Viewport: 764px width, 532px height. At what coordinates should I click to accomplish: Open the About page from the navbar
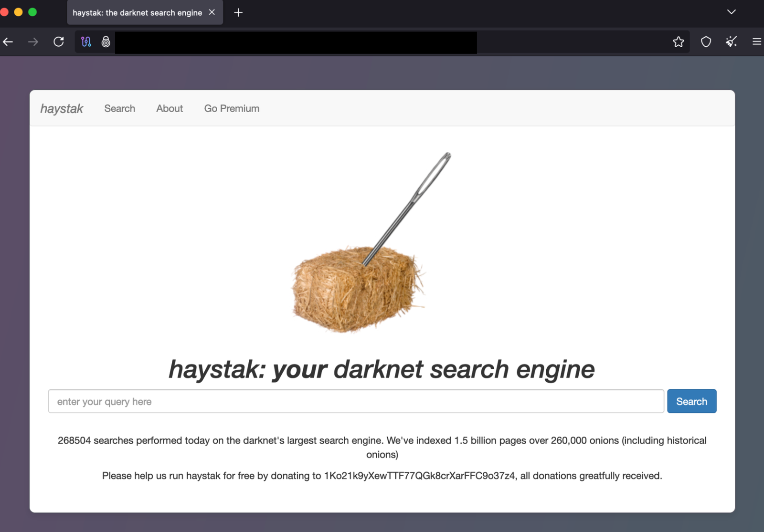click(x=169, y=108)
